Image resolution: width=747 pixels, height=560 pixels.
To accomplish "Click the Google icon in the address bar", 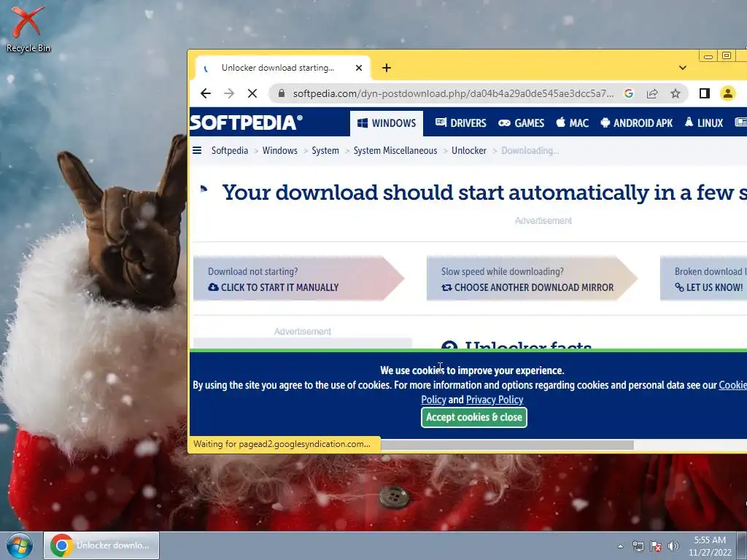I will click(629, 93).
